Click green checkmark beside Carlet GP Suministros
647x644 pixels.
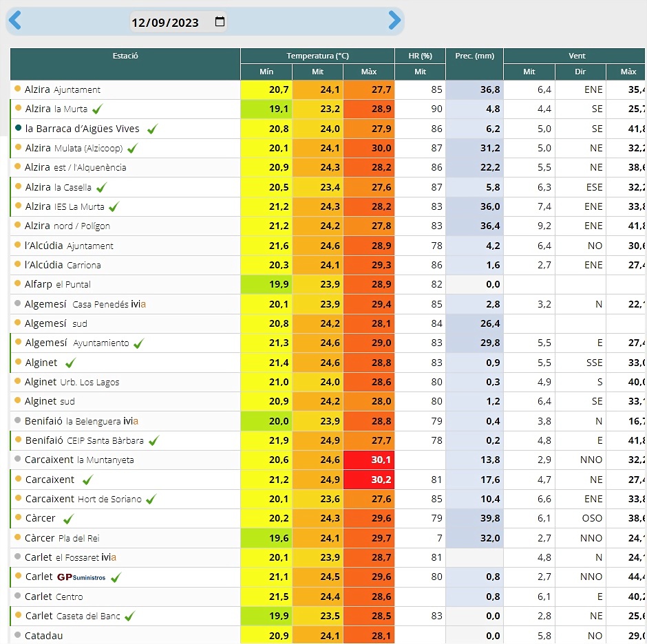tap(116, 577)
